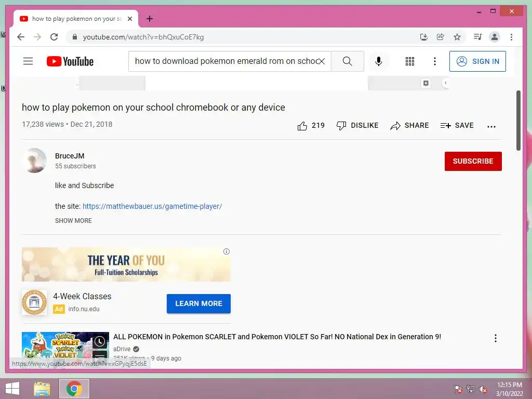Open Chrome profile avatar
The image size is (532, 399).
click(495, 37)
